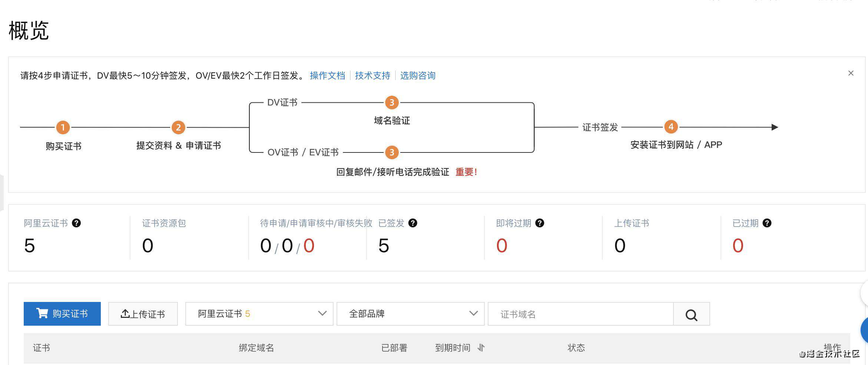Sort by 到期时间 arrow icon
This screenshot has width=868, height=365.
[x=481, y=348]
